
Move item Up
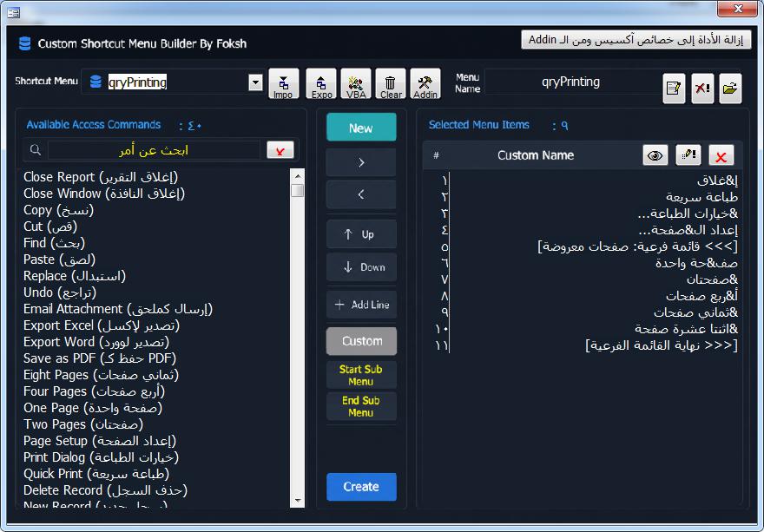click(x=361, y=234)
